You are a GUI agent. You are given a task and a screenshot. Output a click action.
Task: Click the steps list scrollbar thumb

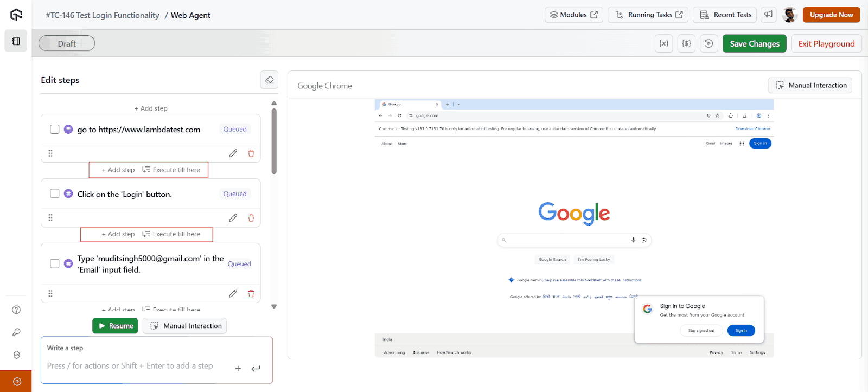tap(274, 141)
